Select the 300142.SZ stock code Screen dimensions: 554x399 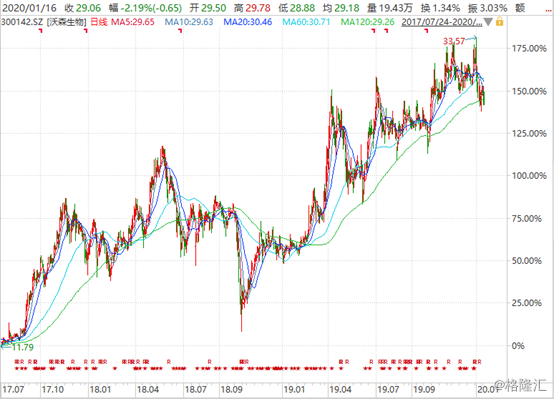coord(22,22)
